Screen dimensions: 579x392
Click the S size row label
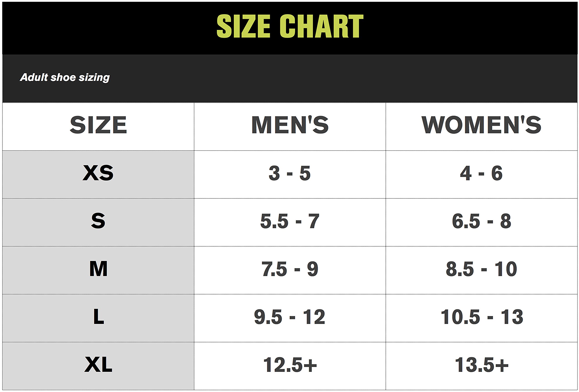point(98,221)
